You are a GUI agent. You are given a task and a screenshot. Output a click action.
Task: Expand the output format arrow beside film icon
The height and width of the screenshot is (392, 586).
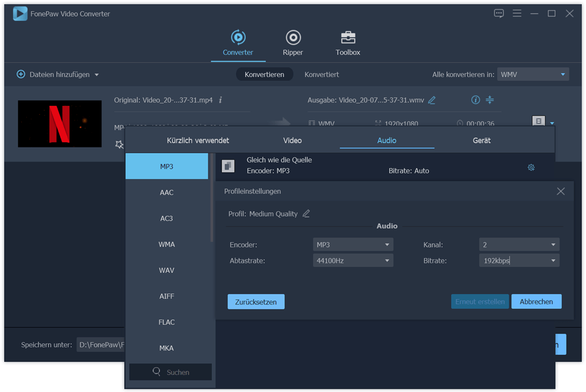(552, 123)
